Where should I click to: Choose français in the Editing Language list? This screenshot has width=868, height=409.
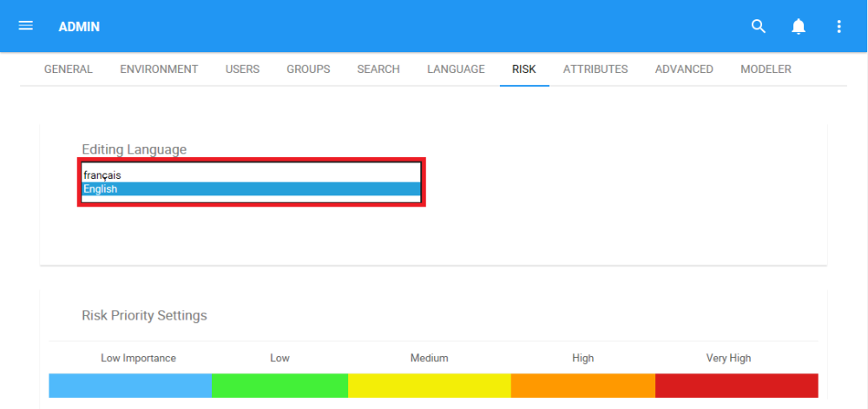[252, 175]
